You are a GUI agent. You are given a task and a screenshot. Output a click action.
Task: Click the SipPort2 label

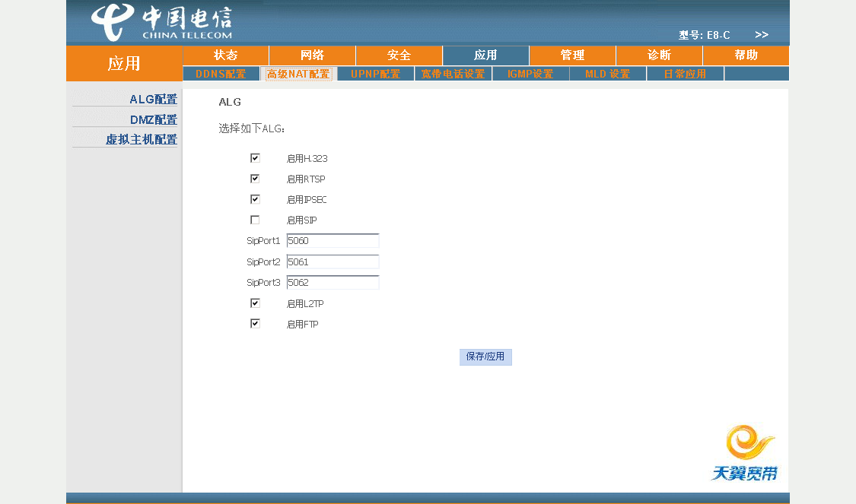point(263,262)
